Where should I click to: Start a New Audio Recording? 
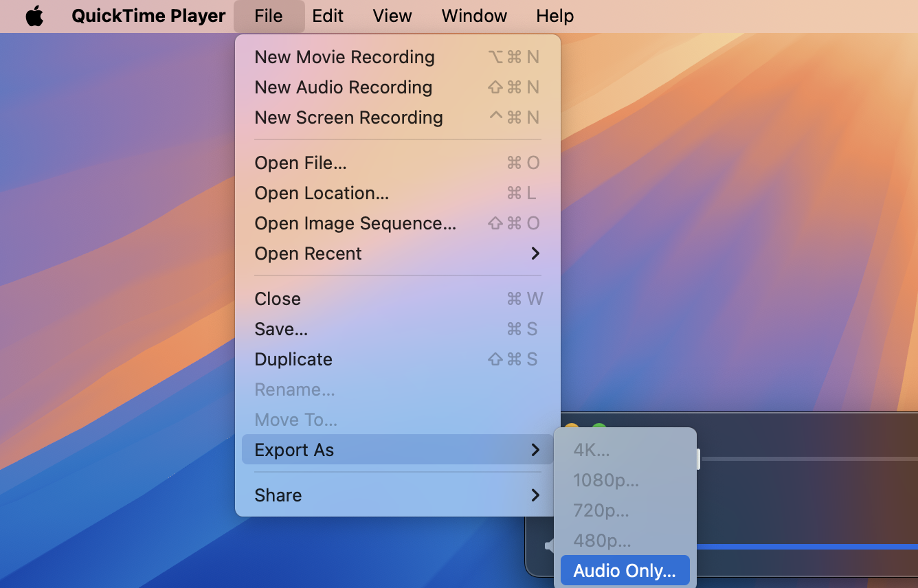click(x=343, y=87)
